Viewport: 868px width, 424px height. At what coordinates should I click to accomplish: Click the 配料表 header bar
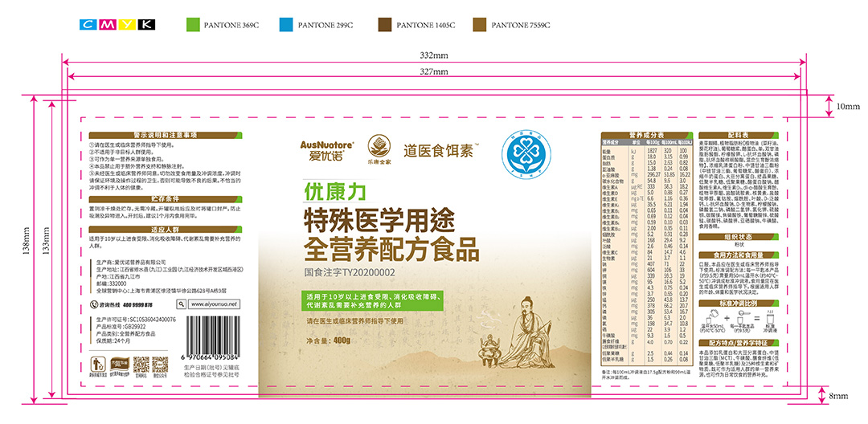tap(739, 135)
